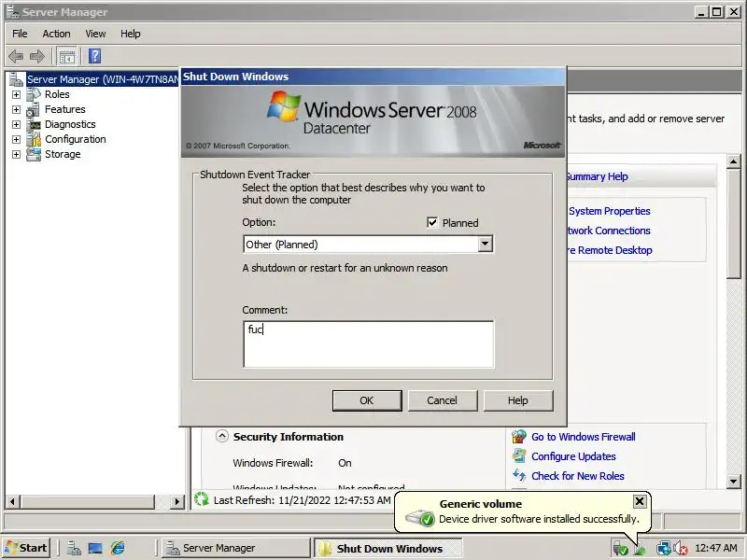
Task: Click OK in Shut Down Windows dialog
Action: 367,400
